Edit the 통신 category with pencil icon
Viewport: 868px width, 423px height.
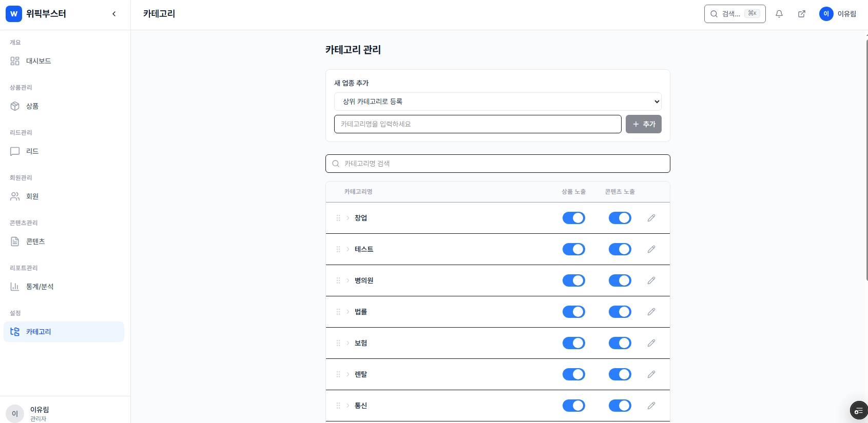651,406
